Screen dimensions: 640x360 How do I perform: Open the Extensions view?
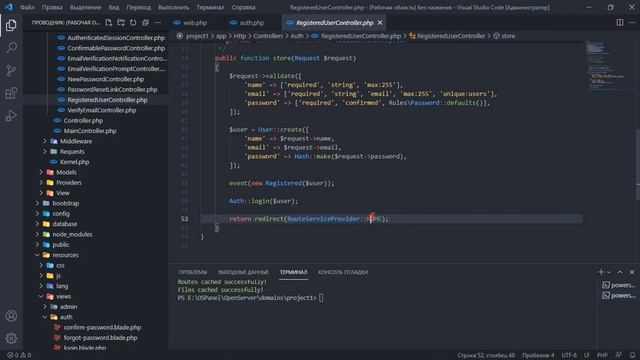click(x=11, y=93)
